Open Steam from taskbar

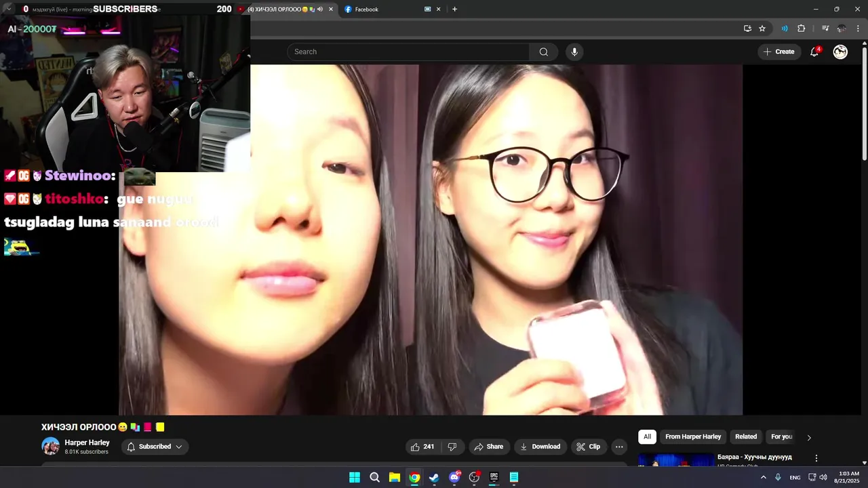(x=434, y=477)
